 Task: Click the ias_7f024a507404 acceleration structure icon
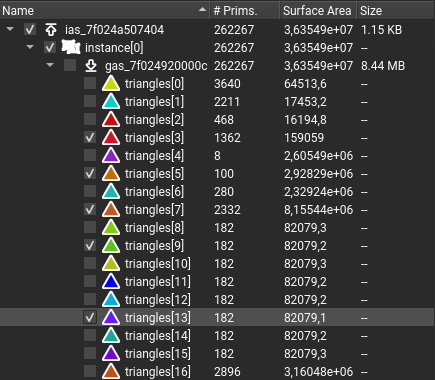[51, 30]
